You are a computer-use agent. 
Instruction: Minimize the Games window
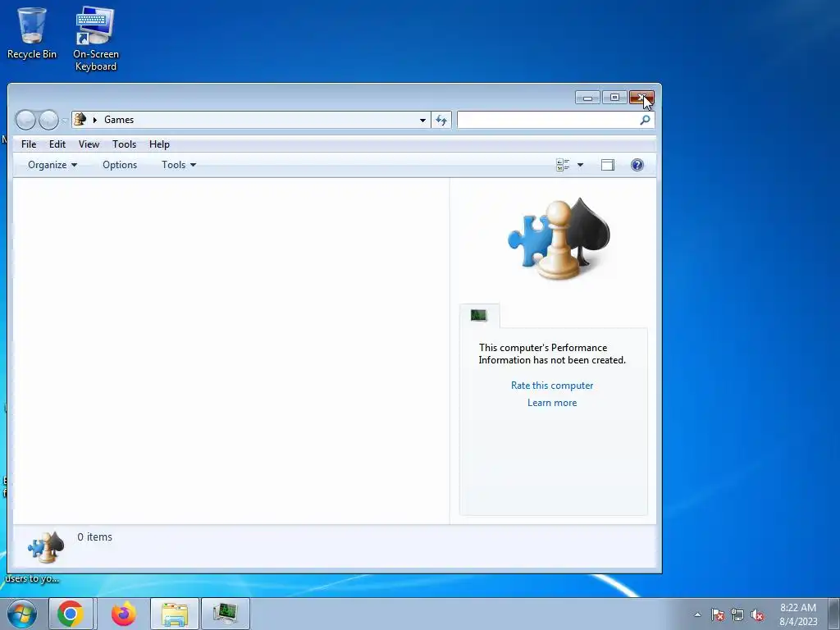[587, 98]
